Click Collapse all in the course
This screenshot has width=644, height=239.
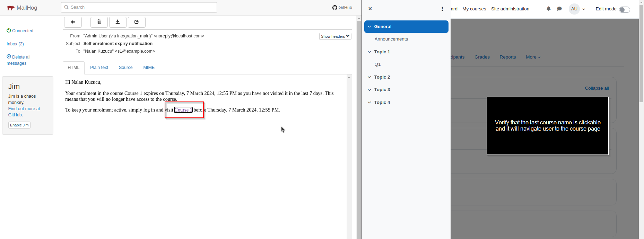coord(597,88)
